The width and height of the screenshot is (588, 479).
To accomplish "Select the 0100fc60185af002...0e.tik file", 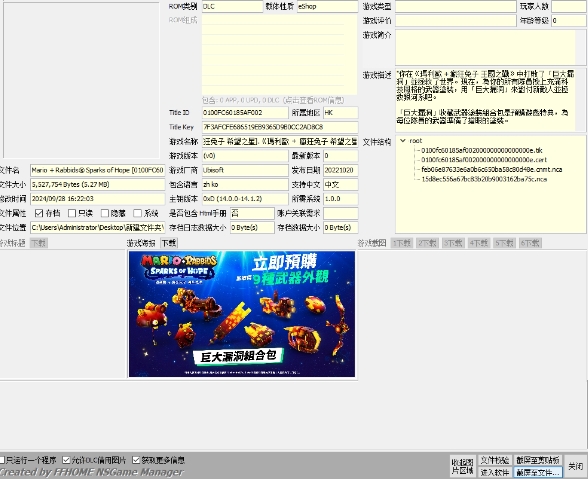I will pos(482,150).
